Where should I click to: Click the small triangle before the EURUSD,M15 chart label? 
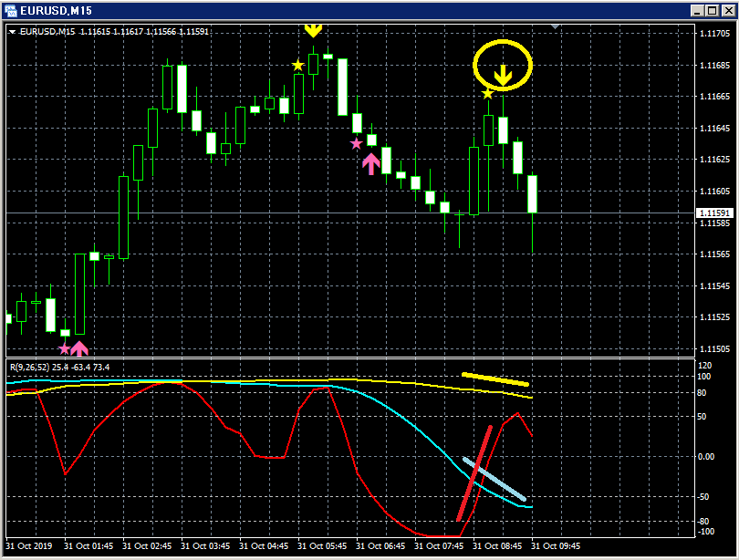(x=12, y=32)
